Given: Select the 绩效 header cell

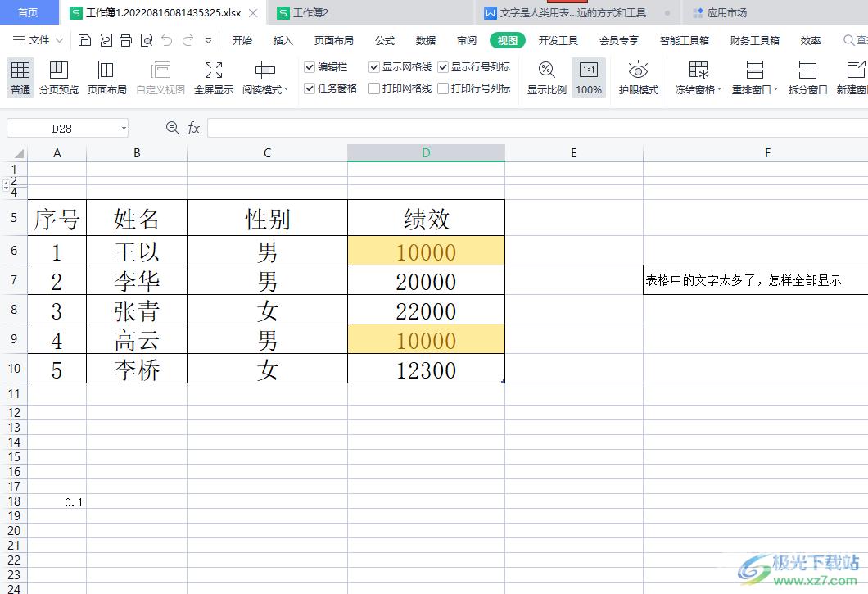Looking at the screenshot, I should pos(427,218).
